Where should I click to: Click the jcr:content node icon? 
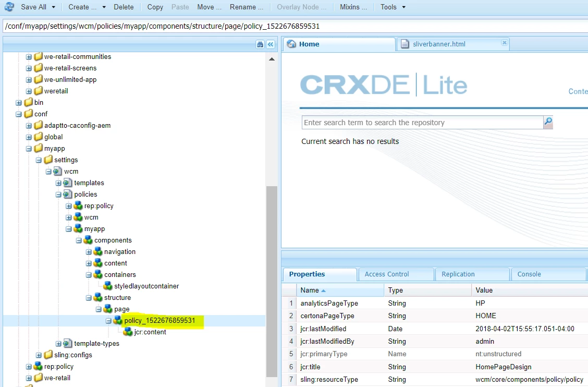(x=128, y=332)
